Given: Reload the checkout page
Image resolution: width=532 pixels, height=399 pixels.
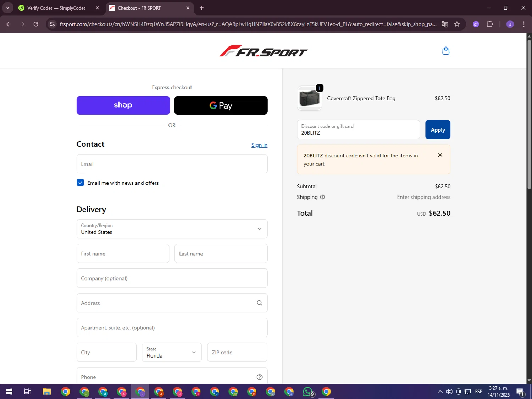Looking at the screenshot, I should point(36,24).
